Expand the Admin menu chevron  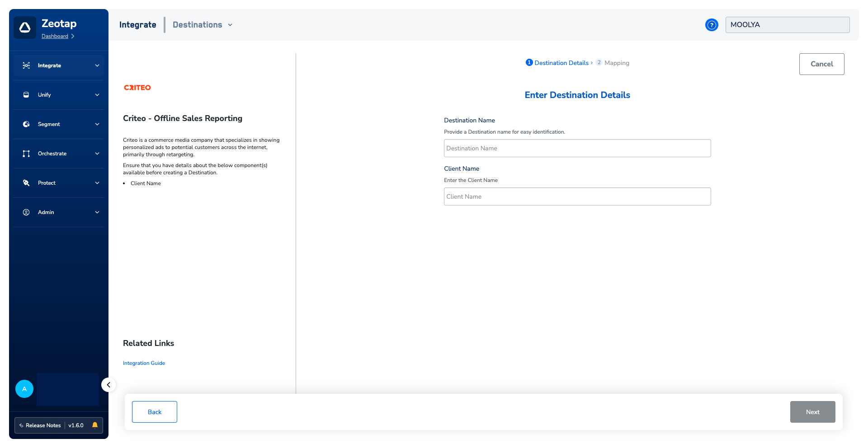(x=97, y=212)
